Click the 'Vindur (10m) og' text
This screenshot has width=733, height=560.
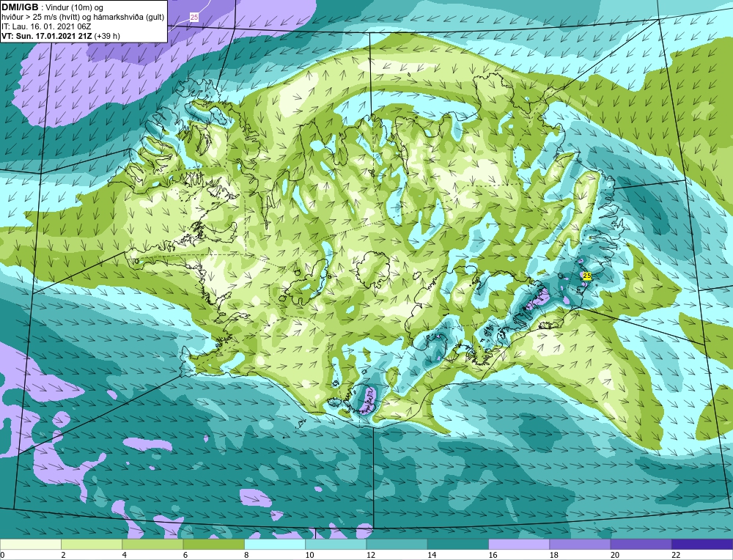tap(75, 7)
